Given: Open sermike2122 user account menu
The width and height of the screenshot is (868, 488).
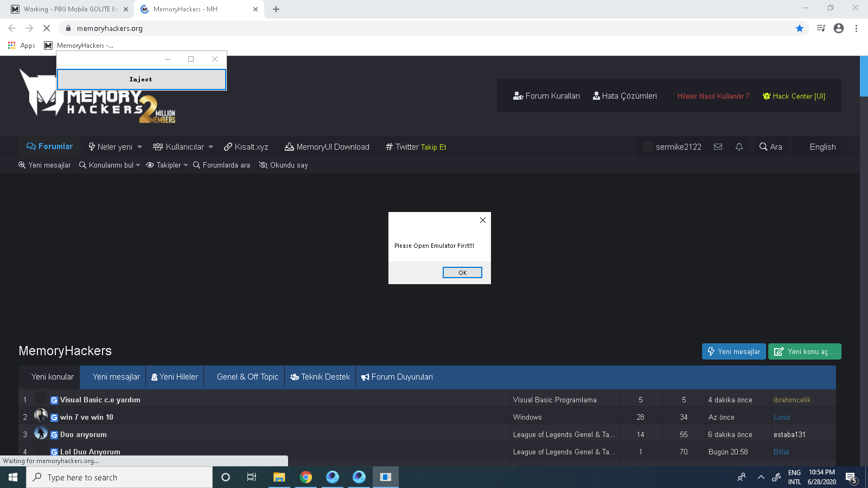Looking at the screenshot, I should point(672,147).
